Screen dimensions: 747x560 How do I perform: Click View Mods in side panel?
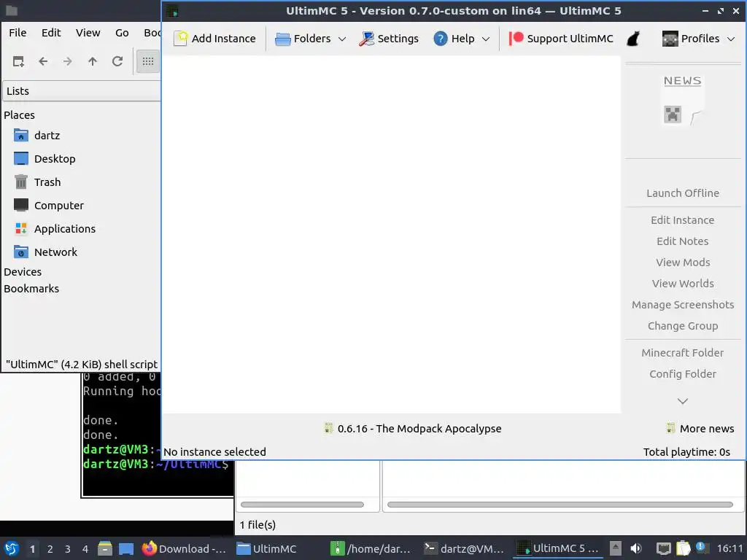click(683, 262)
